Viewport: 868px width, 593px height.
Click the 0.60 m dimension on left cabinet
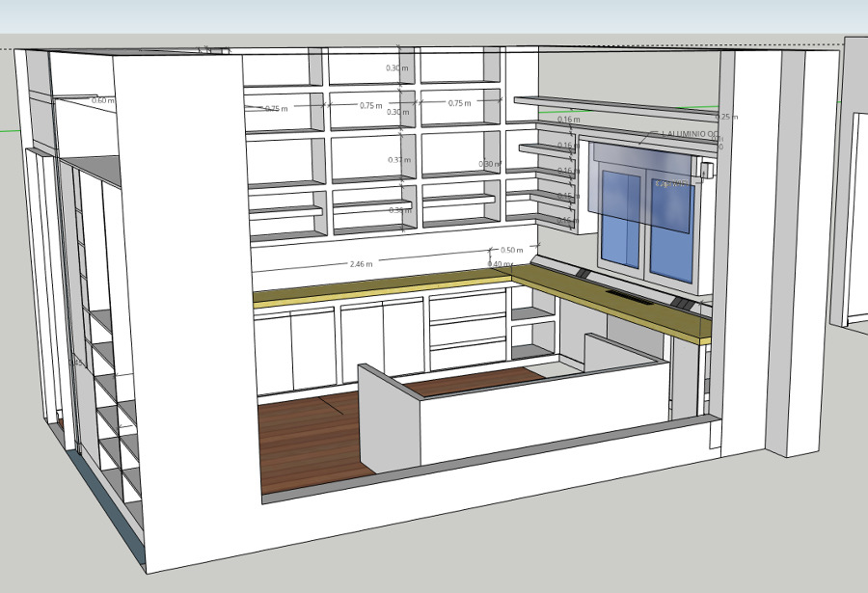(x=102, y=100)
